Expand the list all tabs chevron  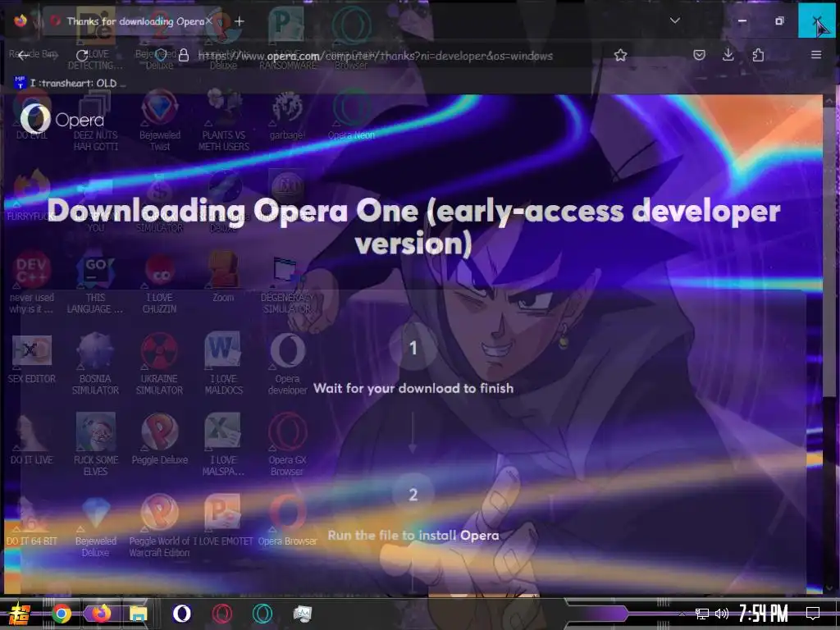point(675,21)
